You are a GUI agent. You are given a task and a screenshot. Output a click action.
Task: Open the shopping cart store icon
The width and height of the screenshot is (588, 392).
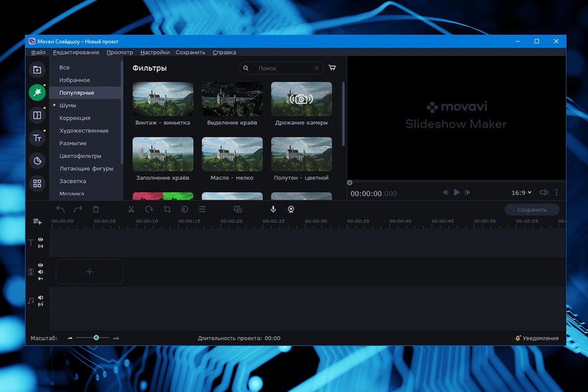(x=333, y=68)
